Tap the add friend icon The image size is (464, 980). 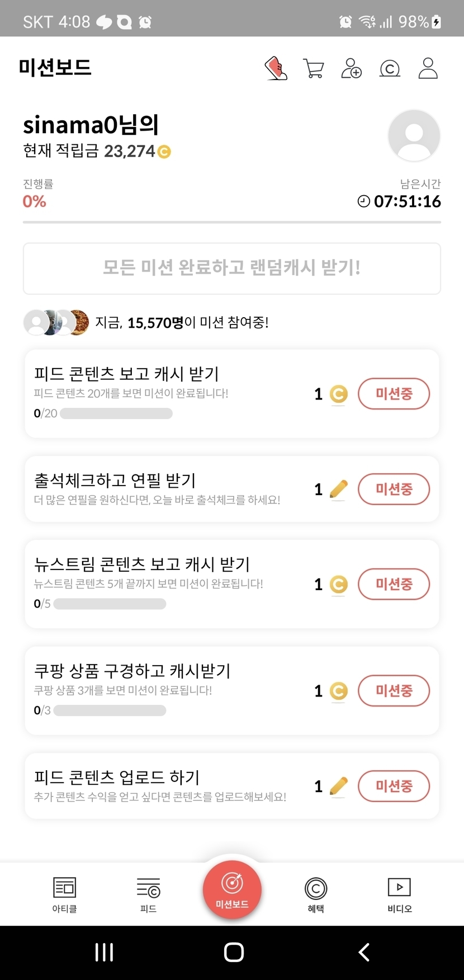point(351,68)
